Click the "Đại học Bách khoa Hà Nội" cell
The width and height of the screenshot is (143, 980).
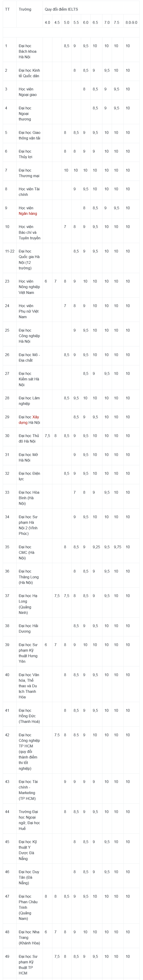pyautogui.click(x=29, y=51)
